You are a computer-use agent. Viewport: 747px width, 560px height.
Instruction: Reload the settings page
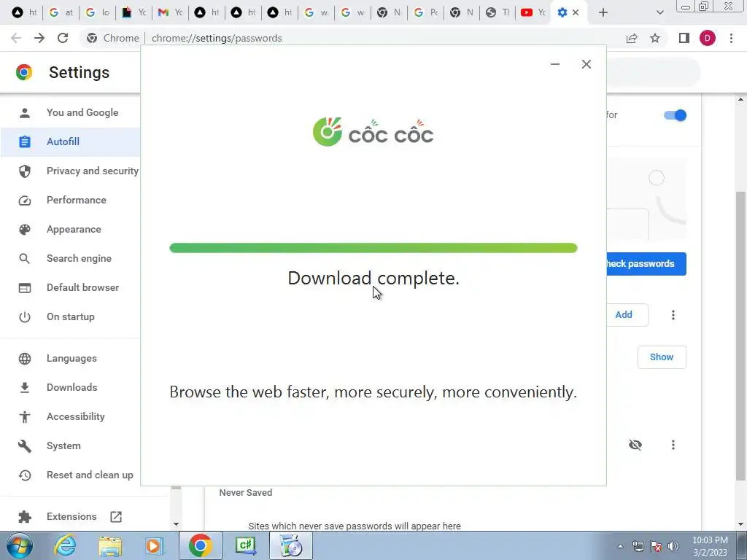63,38
